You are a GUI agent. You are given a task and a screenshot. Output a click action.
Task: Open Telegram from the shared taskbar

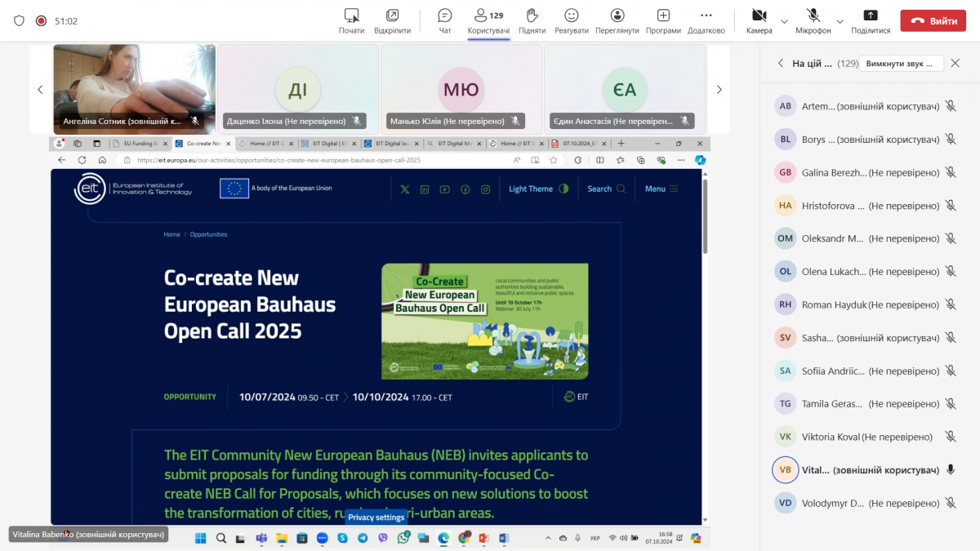pos(363,538)
